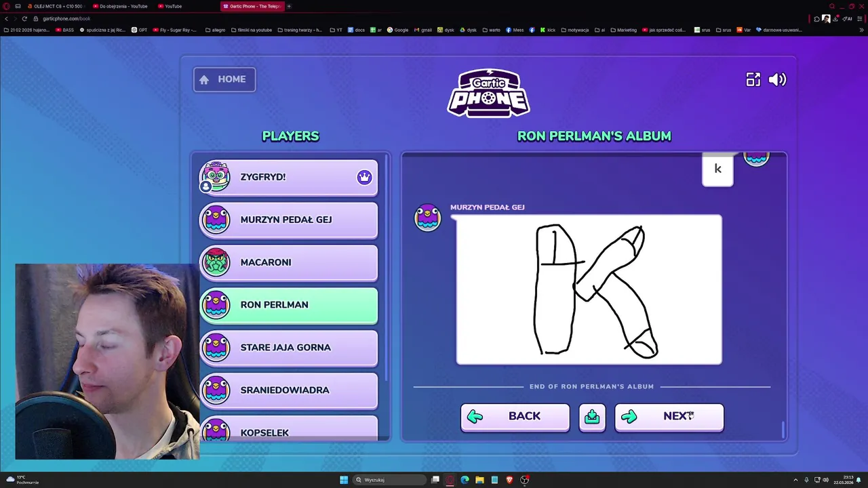
Task: Open weather widget on taskbar
Action: (22, 480)
